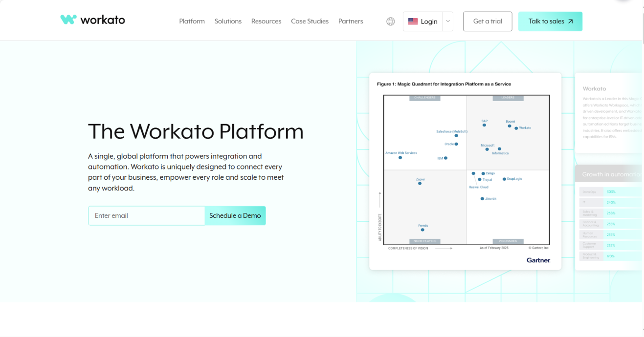The image size is (644, 337).
Task: Click the Jitterbit label in the chart
Action: [x=490, y=199]
